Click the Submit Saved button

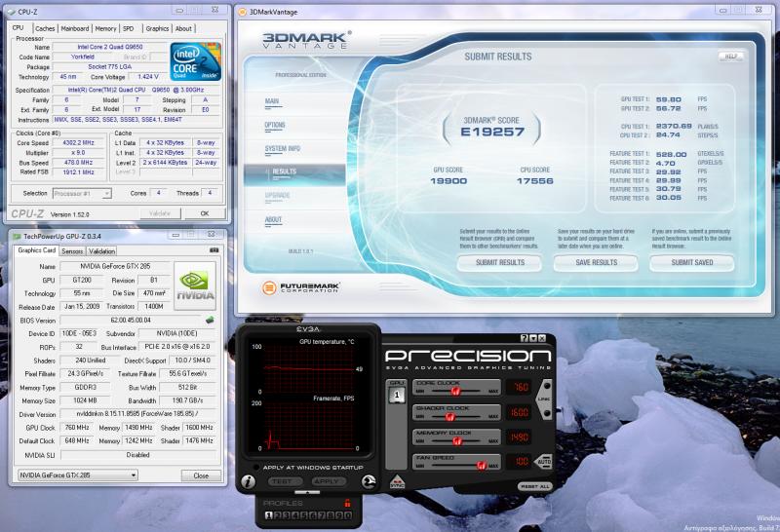point(692,262)
